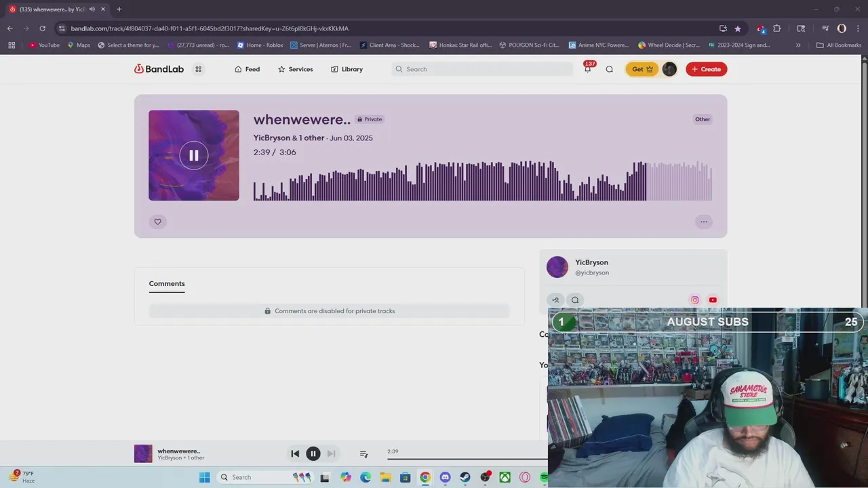Viewport: 868px width, 488px height.
Task: Open a new browser tab
Action: (119, 9)
